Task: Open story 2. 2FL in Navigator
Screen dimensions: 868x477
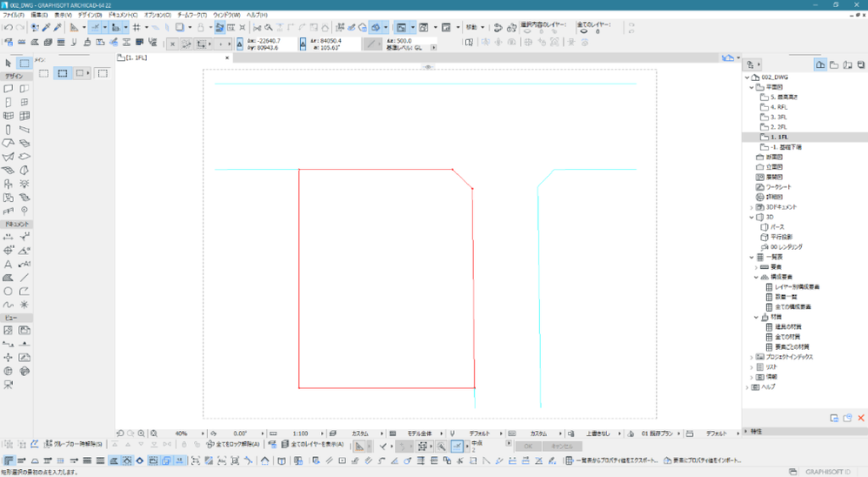Action: coord(779,127)
